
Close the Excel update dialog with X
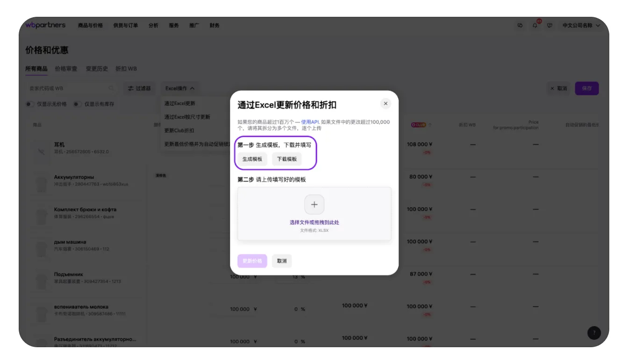[x=385, y=104]
